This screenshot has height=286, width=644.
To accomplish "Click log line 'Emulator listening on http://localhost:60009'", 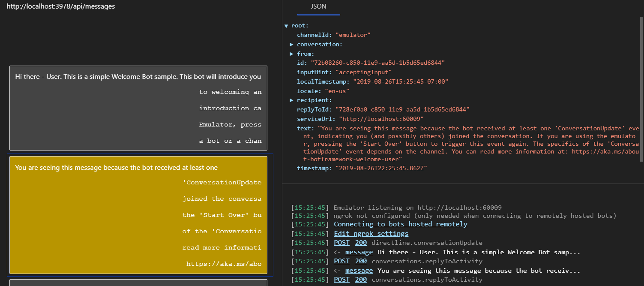I will tap(417, 208).
